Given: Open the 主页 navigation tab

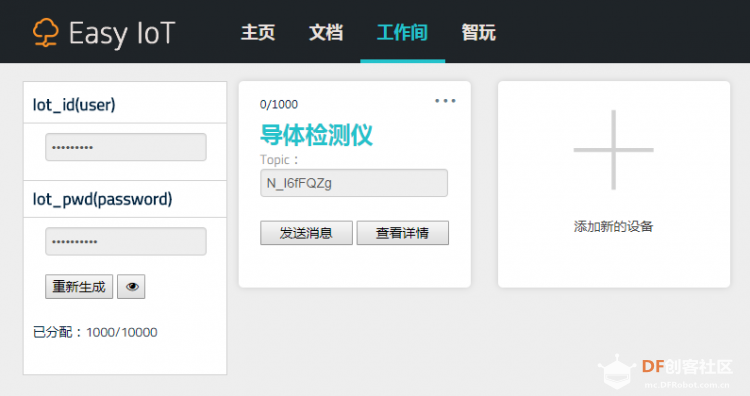Looking at the screenshot, I should click(x=258, y=33).
